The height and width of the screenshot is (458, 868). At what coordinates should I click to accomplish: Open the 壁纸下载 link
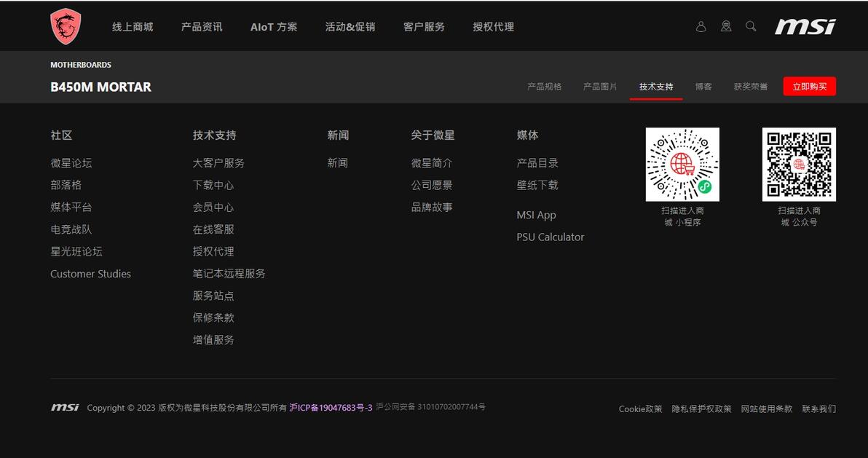tap(537, 185)
